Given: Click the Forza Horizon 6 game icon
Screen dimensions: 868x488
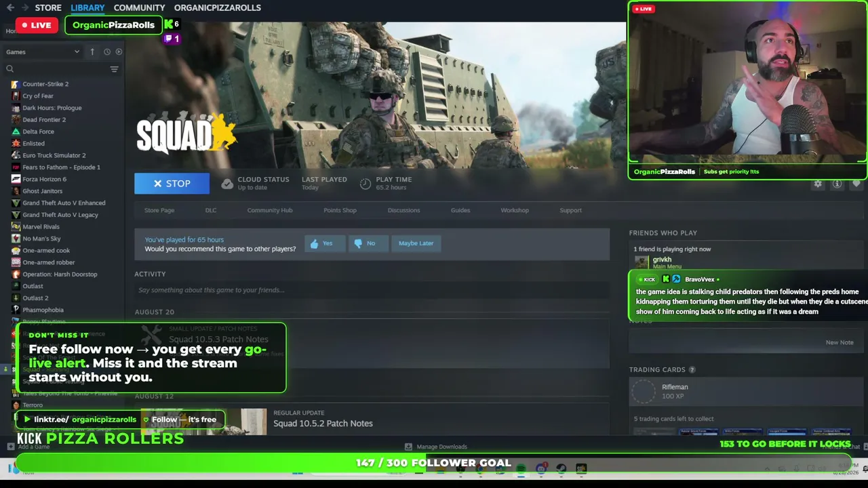Looking at the screenshot, I should click(16, 179).
